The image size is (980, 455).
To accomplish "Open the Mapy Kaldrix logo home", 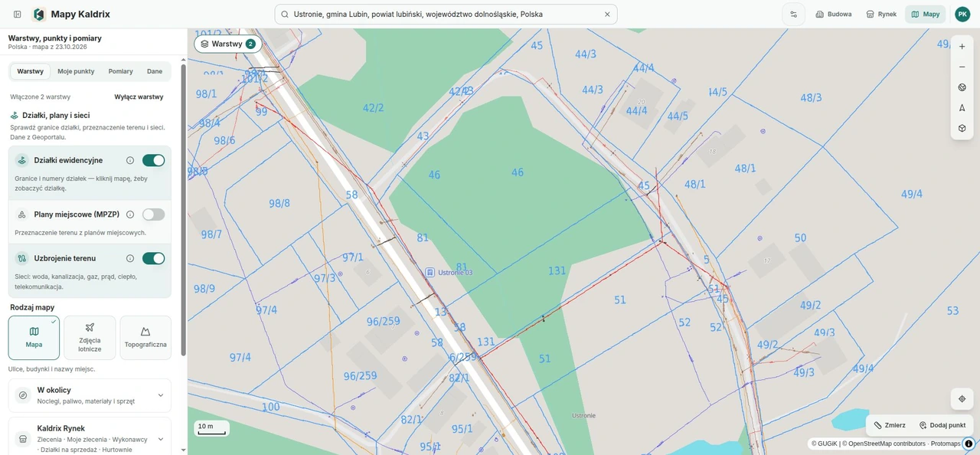I will (x=72, y=14).
